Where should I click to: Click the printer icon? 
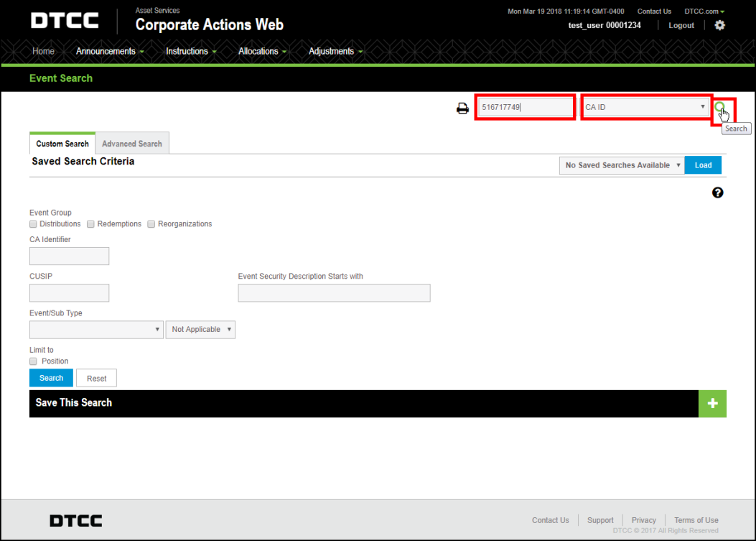pos(462,108)
